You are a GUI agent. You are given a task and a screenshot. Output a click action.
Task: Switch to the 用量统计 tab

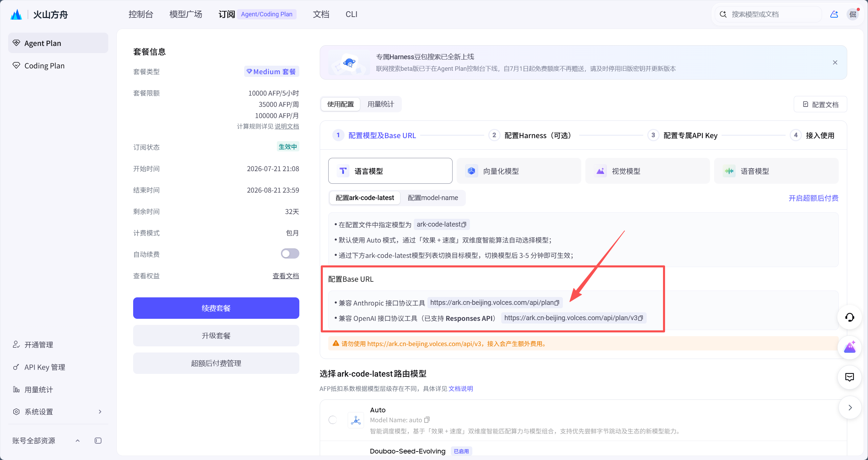pyautogui.click(x=381, y=104)
